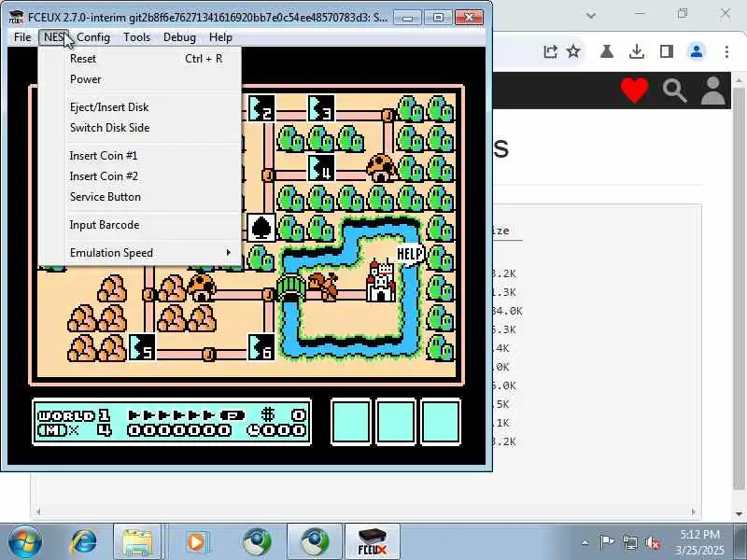This screenshot has width=747, height=560.
Task: Click the spade panel on the map
Action: pyautogui.click(x=261, y=228)
